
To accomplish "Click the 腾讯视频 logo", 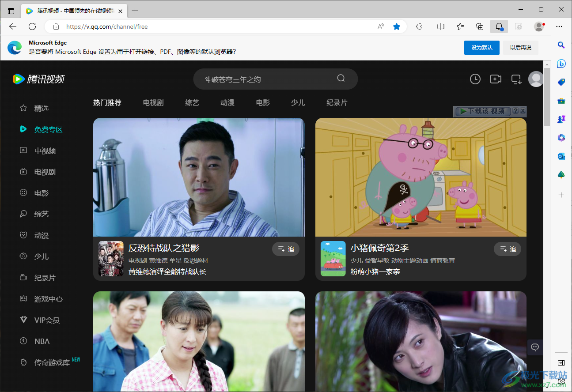I will (x=39, y=79).
